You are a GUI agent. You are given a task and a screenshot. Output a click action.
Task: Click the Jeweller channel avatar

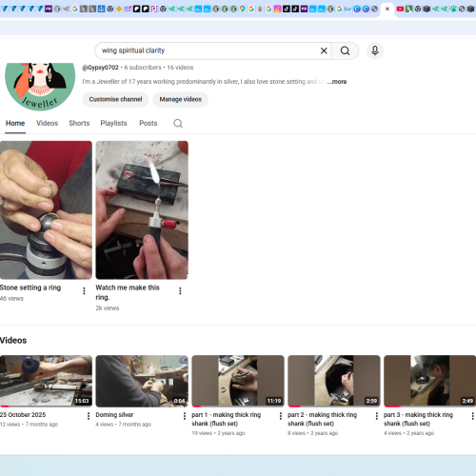click(x=40, y=86)
